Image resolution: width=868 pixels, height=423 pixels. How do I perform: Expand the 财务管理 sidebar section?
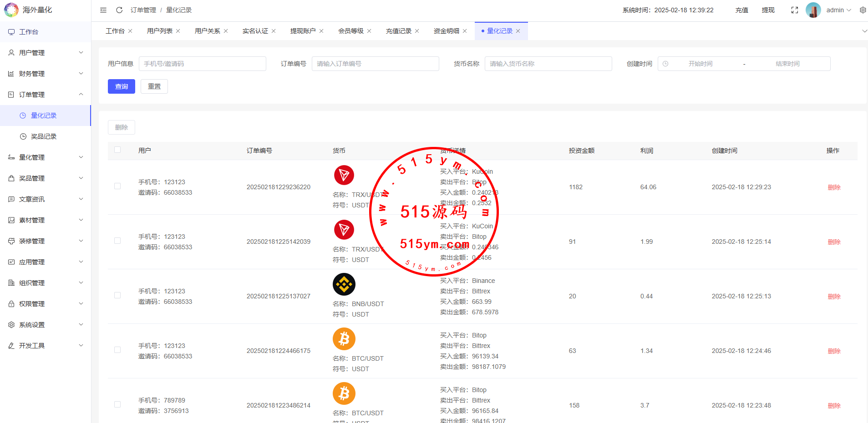click(x=46, y=74)
